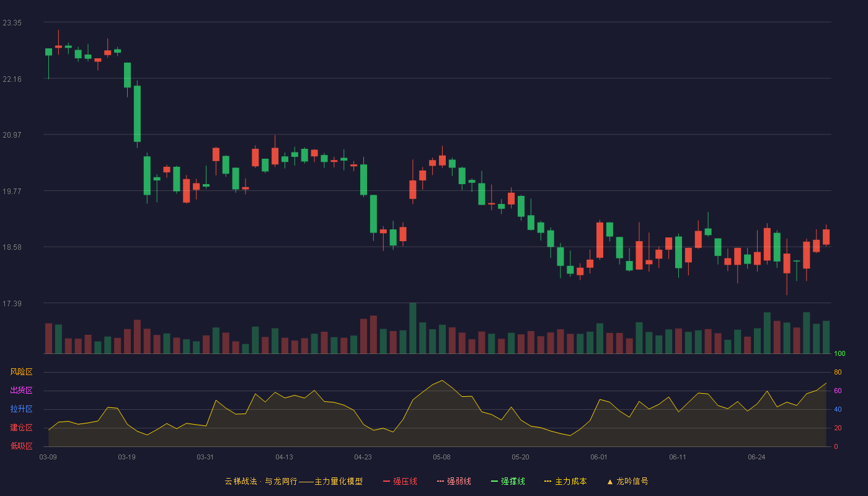Viewport: 868px width, 496px height.
Task: Click the 20.97 price axis label
Action: (x=12, y=135)
